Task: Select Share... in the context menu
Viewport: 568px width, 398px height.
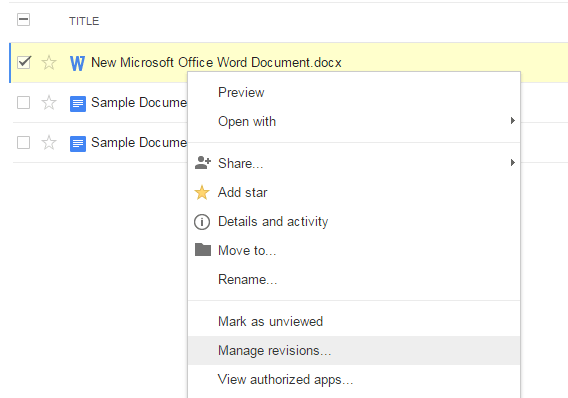Action: pos(354,163)
